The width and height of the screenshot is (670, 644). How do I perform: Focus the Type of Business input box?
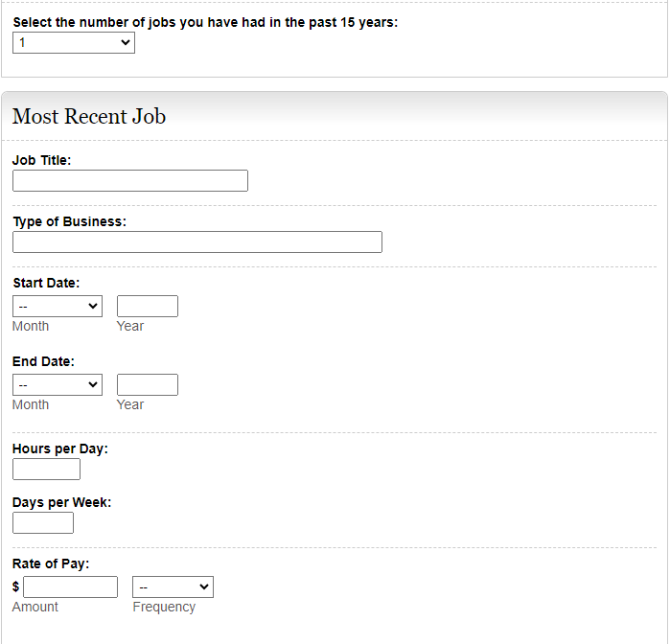(197, 242)
